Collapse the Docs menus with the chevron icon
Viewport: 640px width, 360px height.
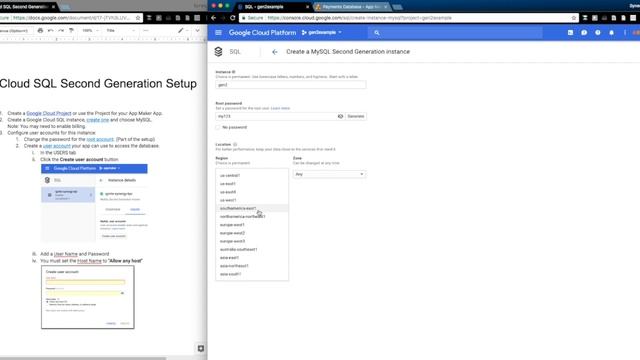pyautogui.click(x=198, y=31)
